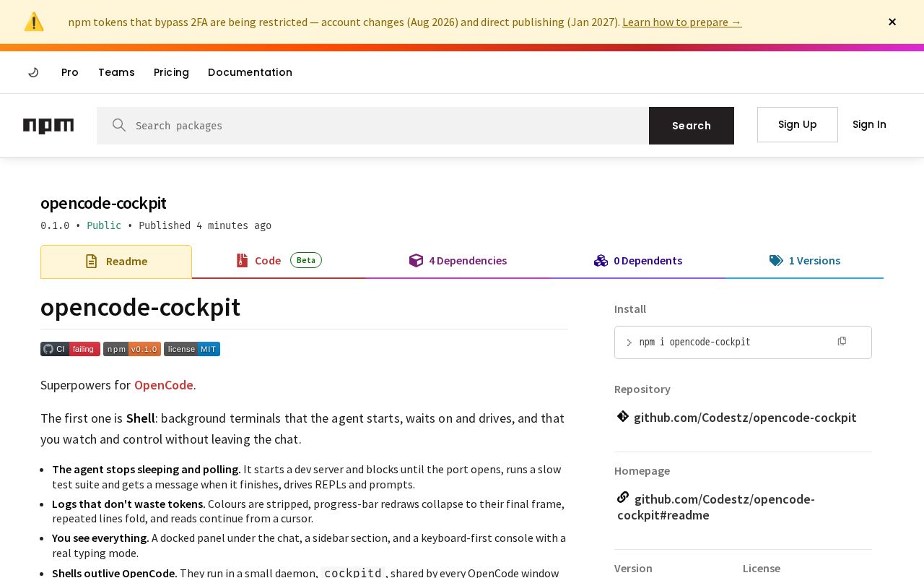924x578 pixels.
Task: Click the Beta label on the Code tab
Action: pos(306,260)
